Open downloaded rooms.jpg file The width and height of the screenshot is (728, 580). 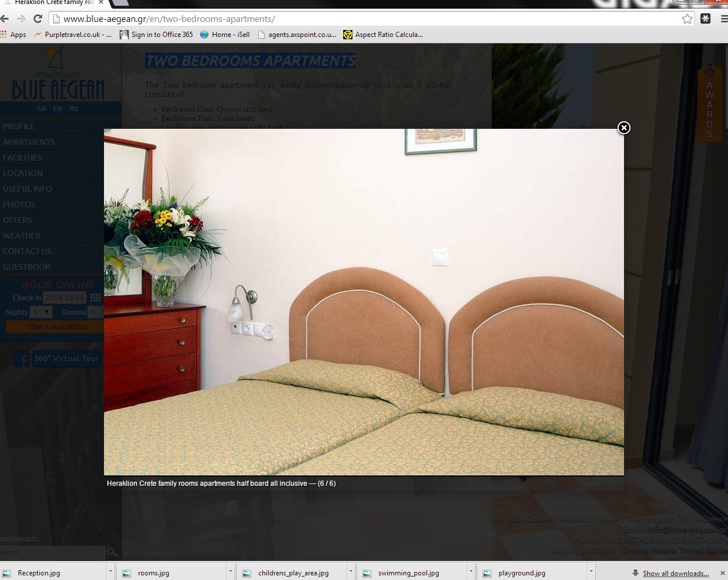[153, 573]
